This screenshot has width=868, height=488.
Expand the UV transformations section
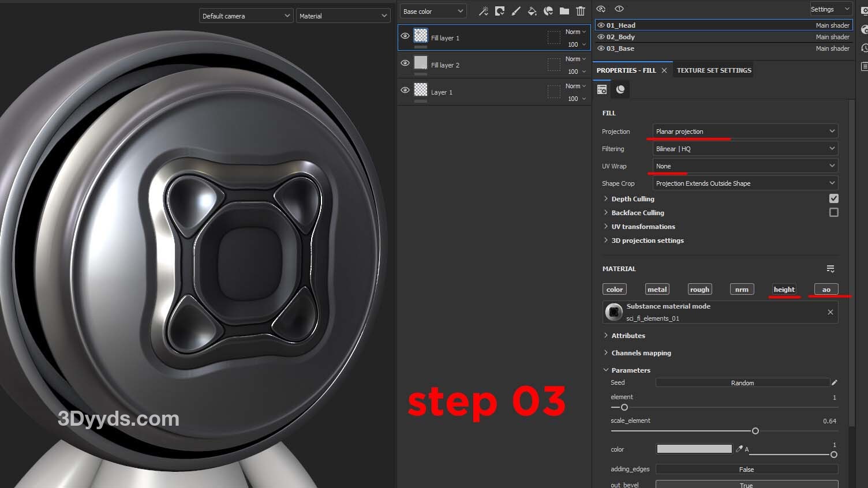pos(643,227)
